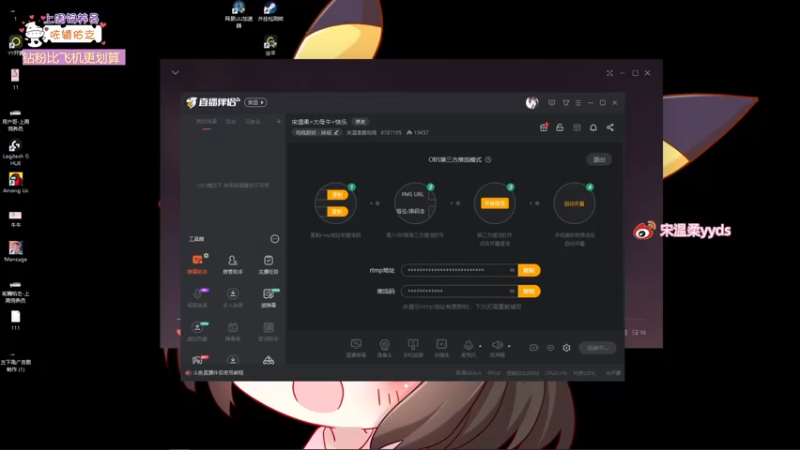The height and width of the screenshot is (450, 800).
Task: Add 摄像头 camera source
Action: pos(384,348)
